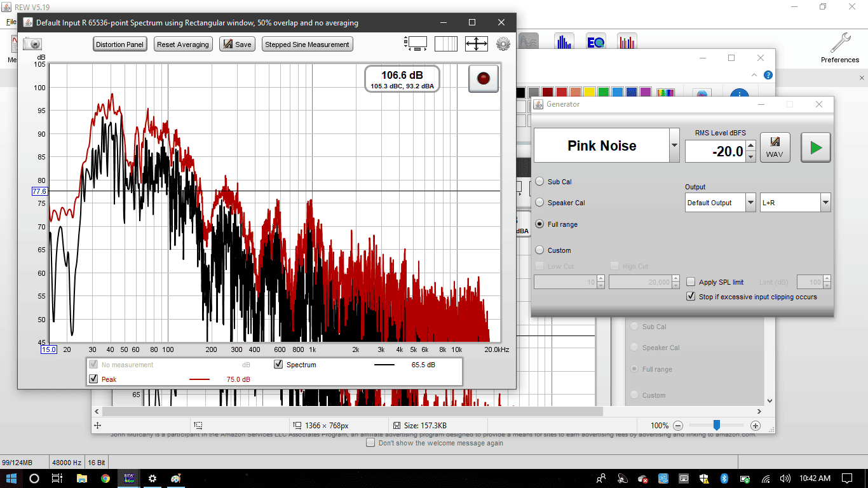Toggle the Peak trace checkbox

(94, 379)
